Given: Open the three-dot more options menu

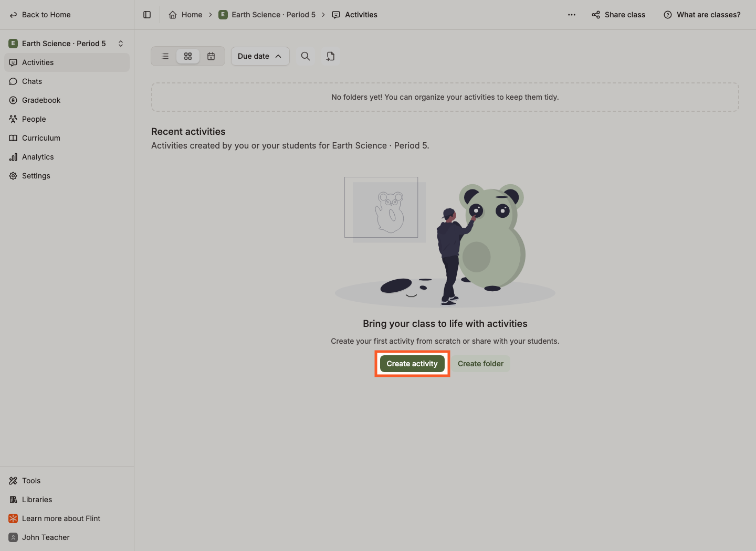Looking at the screenshot, I should 572,15.
